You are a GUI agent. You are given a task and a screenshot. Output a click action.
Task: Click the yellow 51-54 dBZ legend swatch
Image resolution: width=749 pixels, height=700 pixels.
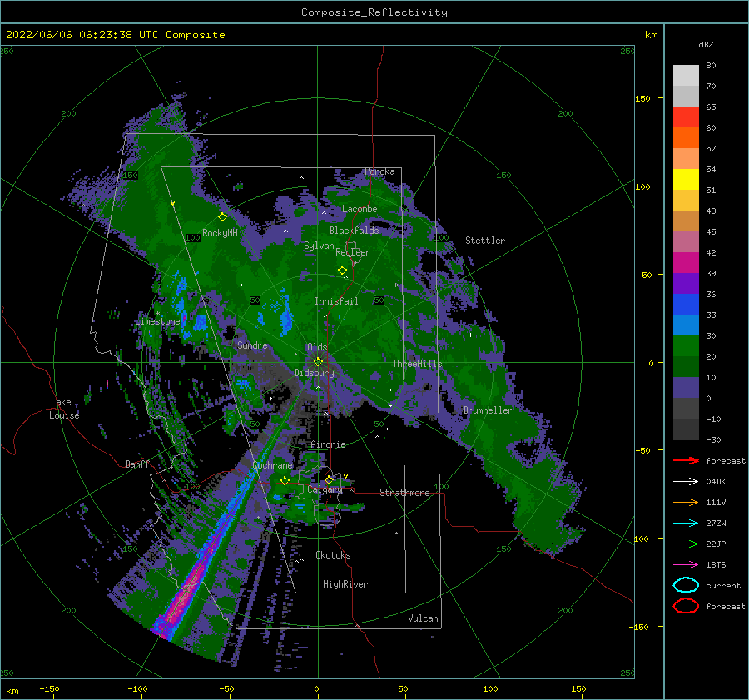(686, 180)
